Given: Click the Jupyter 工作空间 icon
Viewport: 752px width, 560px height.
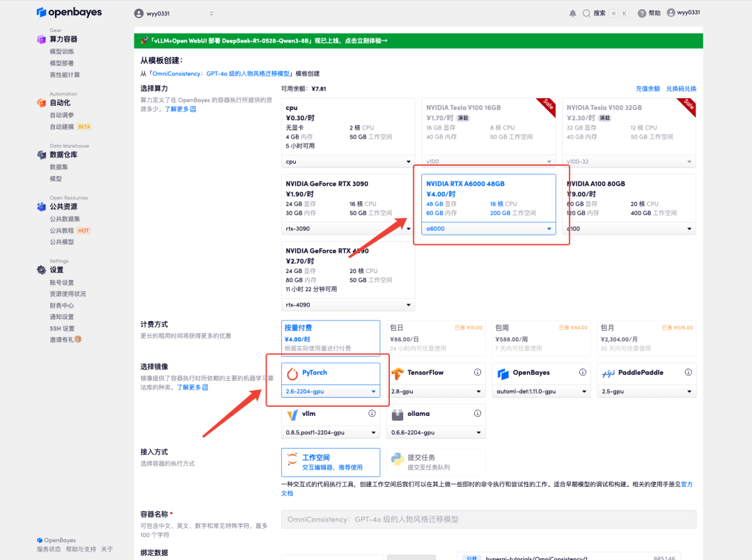Looking at the screenshot, I should click(x=292, y=459).
